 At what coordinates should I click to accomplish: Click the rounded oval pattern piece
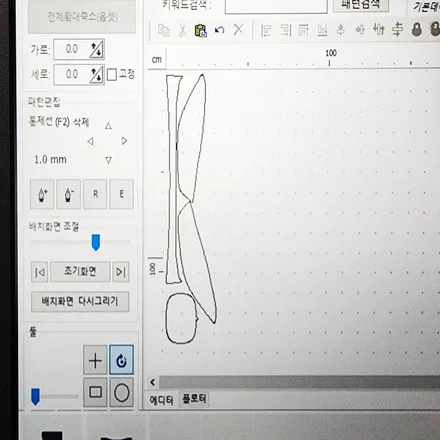click(x=181, y=318)
